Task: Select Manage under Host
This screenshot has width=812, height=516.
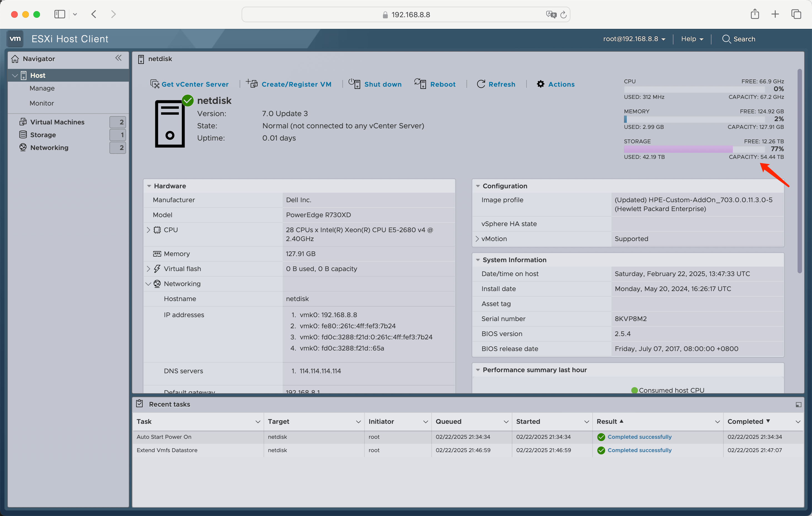Action: [x=42, y=88]
